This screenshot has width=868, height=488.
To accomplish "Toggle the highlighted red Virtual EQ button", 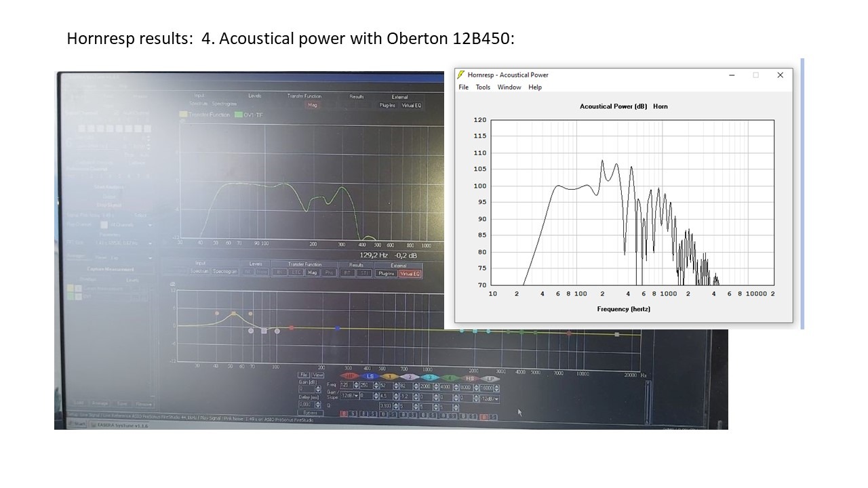I will coord(410,273).
